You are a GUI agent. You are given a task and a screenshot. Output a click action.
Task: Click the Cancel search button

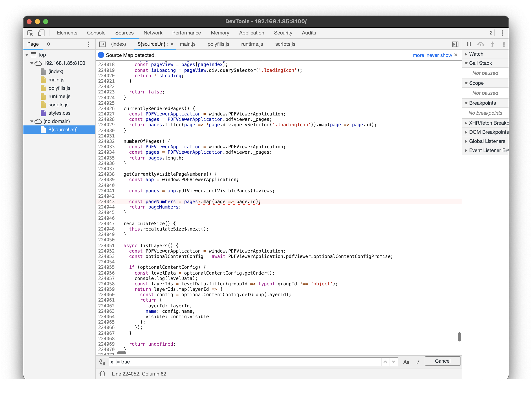[x=443, y=361]
